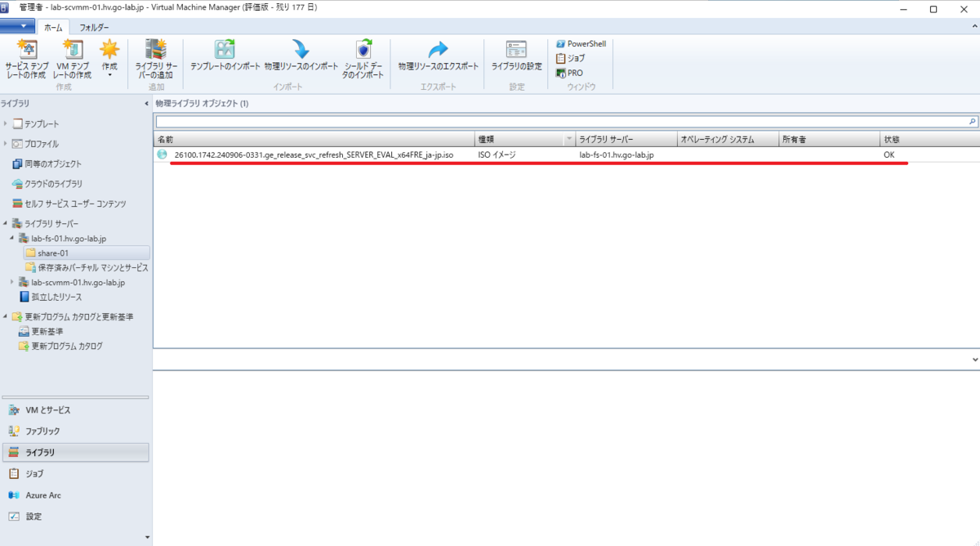Screen dimensions: 980x546
Task: Expand the プロファイル tree node
Action: pyautogui.click(x=5, y=144)
